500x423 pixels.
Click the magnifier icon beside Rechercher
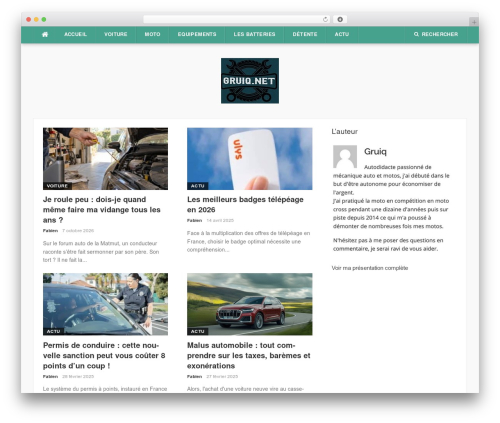(x=416, y=34)
